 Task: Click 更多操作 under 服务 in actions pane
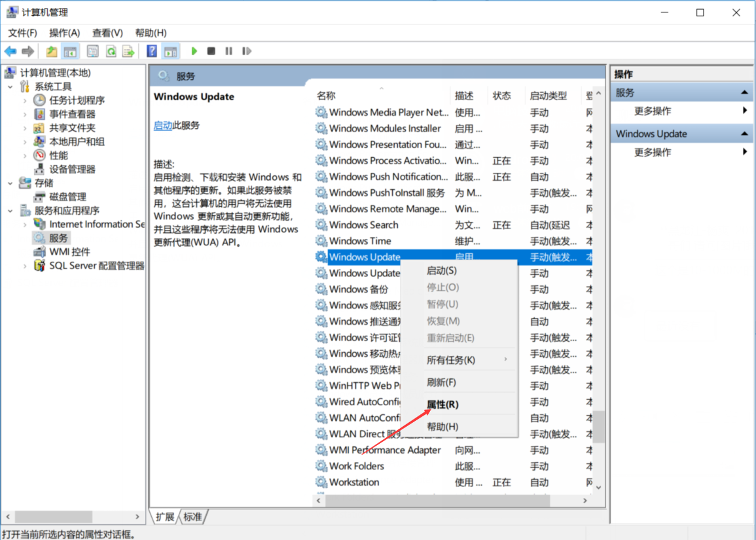pyautogui.click(x=653, y=111)
